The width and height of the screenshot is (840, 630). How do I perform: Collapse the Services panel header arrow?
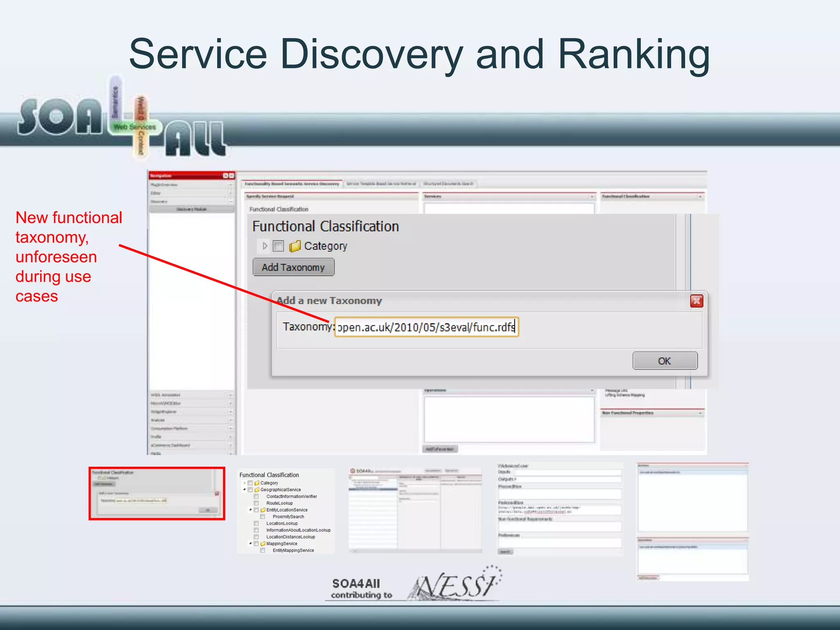point(591,196)
